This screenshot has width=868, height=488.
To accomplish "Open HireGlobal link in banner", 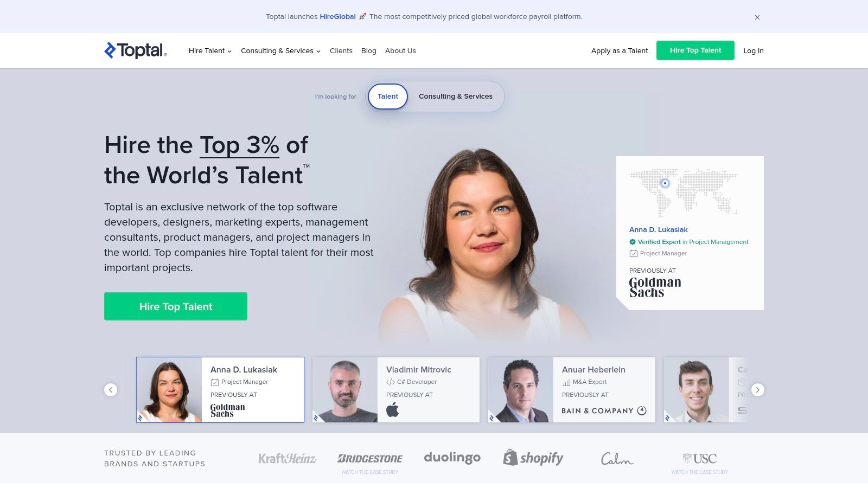I will [x=337, y=17].
